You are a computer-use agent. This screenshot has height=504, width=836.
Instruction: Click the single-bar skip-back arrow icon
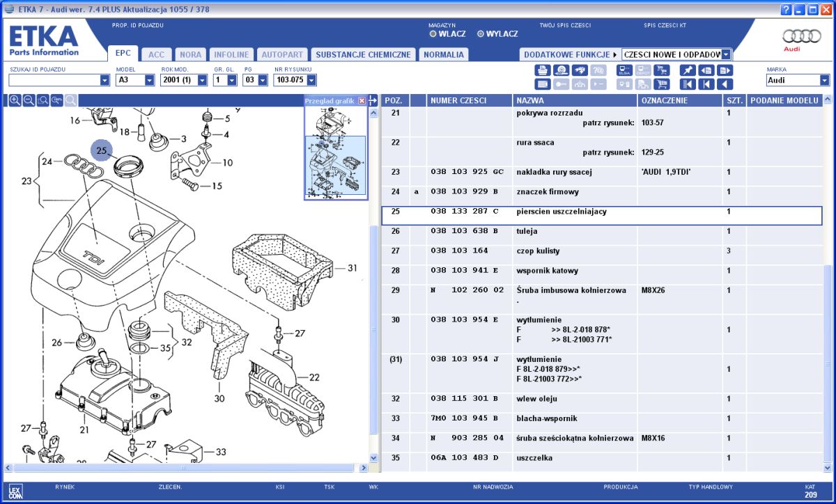point(706,84)
